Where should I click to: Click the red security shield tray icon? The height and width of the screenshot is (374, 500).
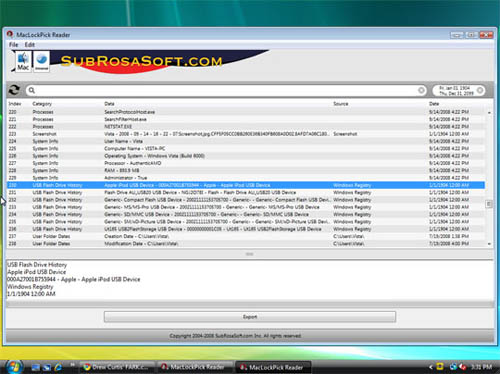(462, 367)
